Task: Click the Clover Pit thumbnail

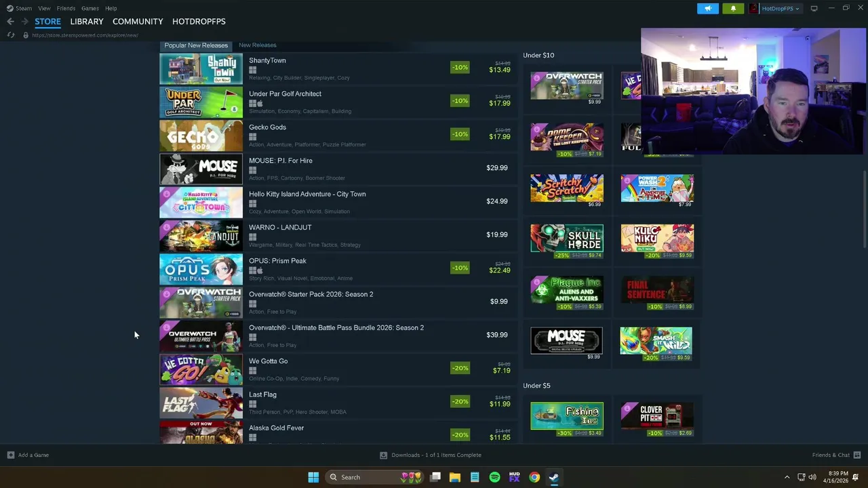Action: click(x=657, y=416)
